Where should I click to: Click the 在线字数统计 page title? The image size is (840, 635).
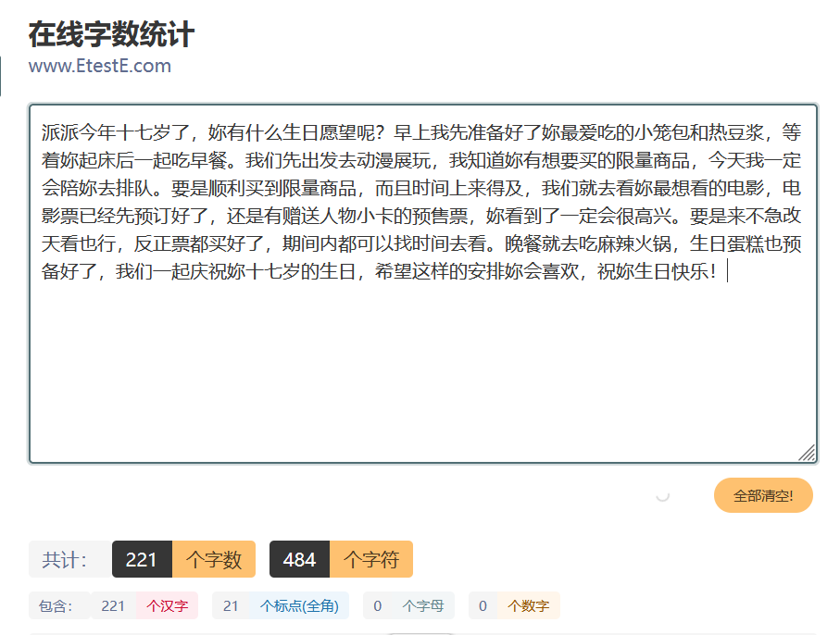pyautogui.click(x=111, y=35)
